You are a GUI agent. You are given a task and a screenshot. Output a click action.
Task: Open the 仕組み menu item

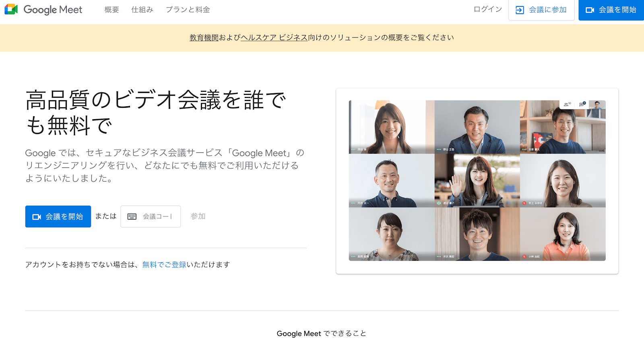pyautogui.click(x=142, y=10)
